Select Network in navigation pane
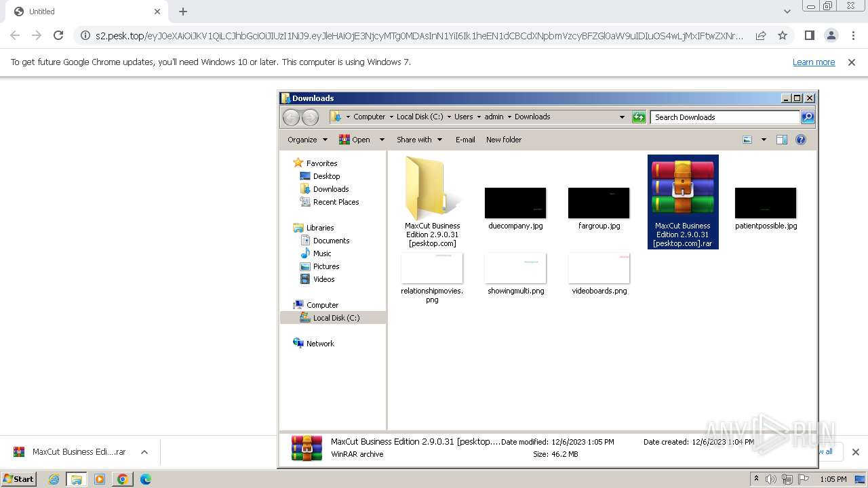Viewport: 868px width, 488px height. [x=320, y=344]
